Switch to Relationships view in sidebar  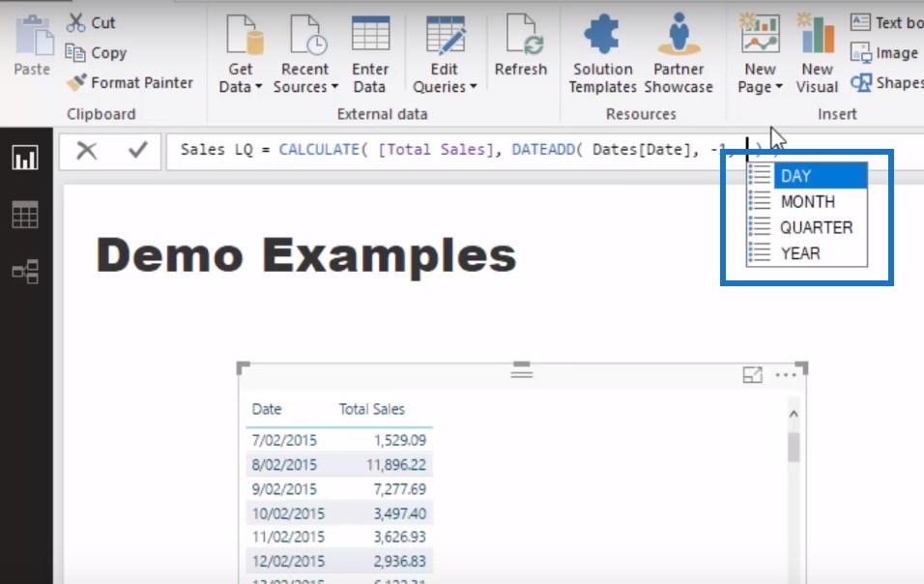click(25, 272)
